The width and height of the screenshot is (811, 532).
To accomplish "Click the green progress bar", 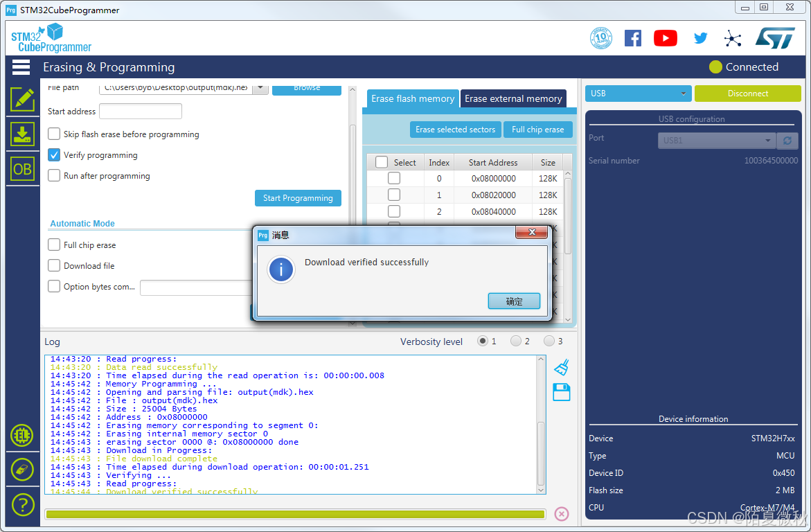I will pyautogui.click(x=295, y=514).
